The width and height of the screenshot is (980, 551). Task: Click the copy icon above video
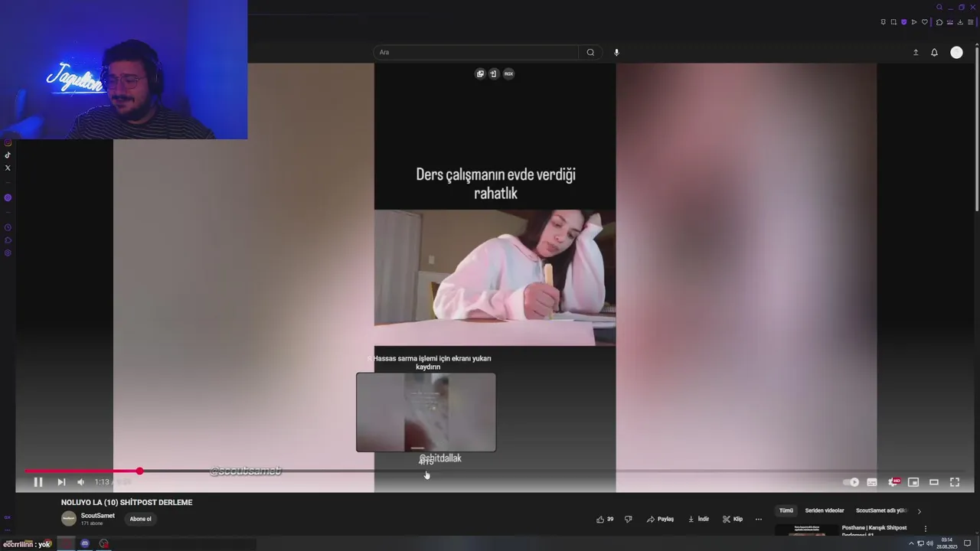(x=480, y=73)
